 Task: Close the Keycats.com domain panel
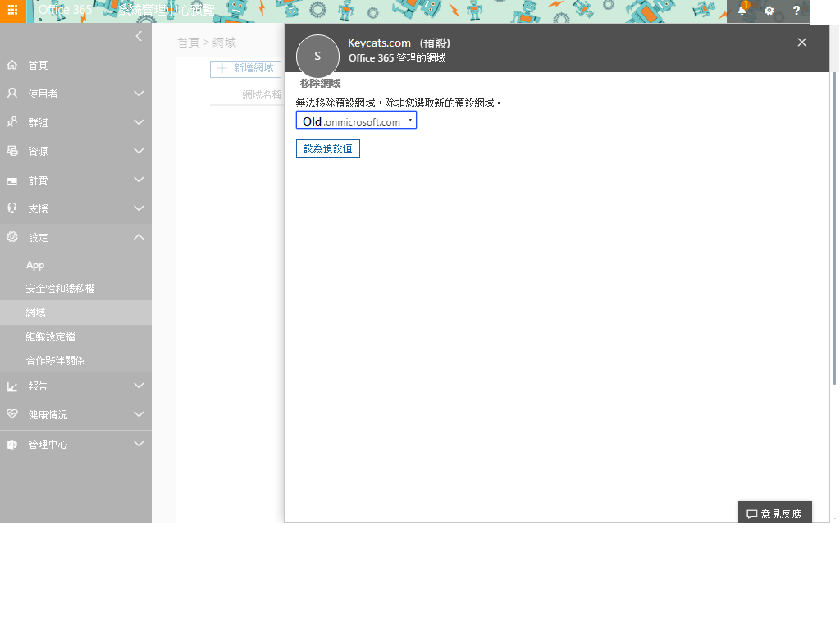802,43
